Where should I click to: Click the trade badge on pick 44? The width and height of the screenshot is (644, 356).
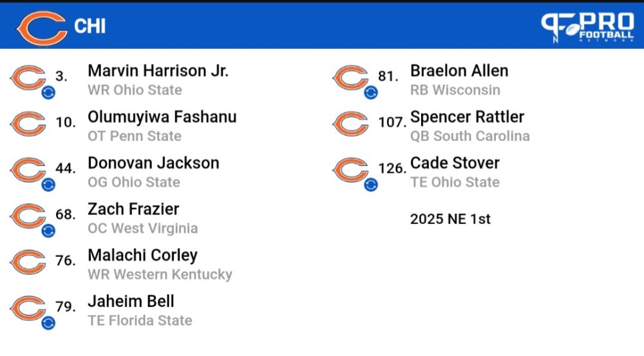tap(48, 185)
